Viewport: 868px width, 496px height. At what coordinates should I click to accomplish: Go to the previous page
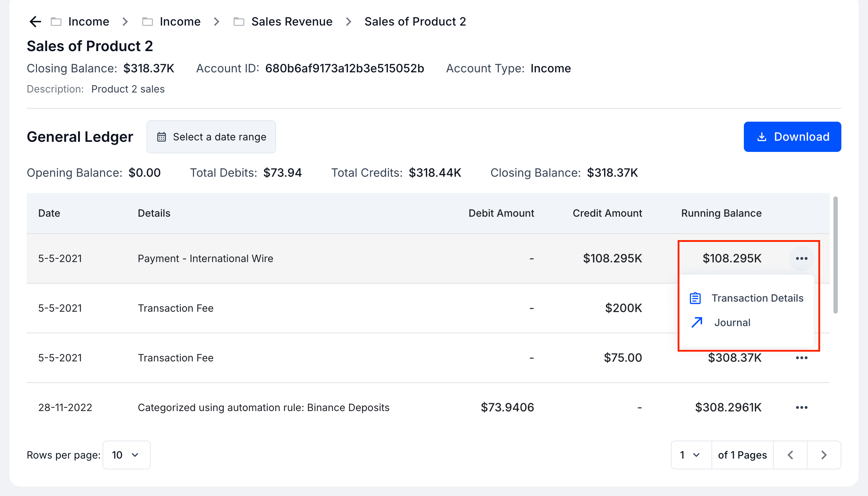click(x=790, y=455)
